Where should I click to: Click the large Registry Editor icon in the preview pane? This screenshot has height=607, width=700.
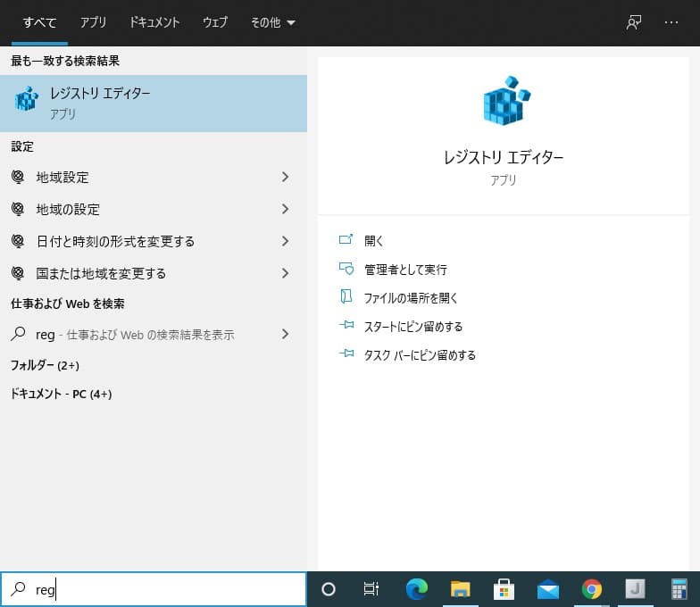(507, 100)
